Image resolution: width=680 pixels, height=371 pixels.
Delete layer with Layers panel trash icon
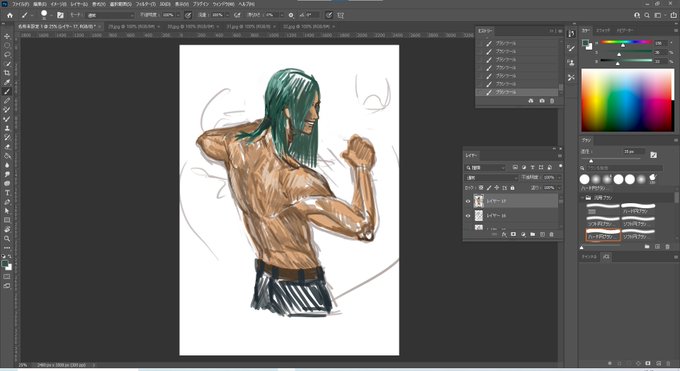coord(552,234)
